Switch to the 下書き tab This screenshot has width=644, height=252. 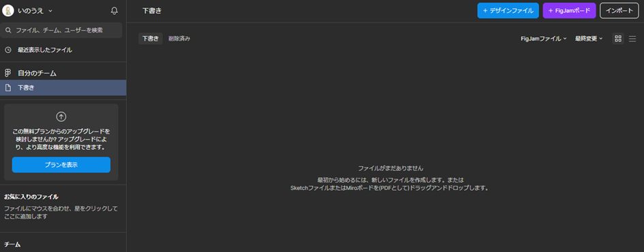point(151,39)
